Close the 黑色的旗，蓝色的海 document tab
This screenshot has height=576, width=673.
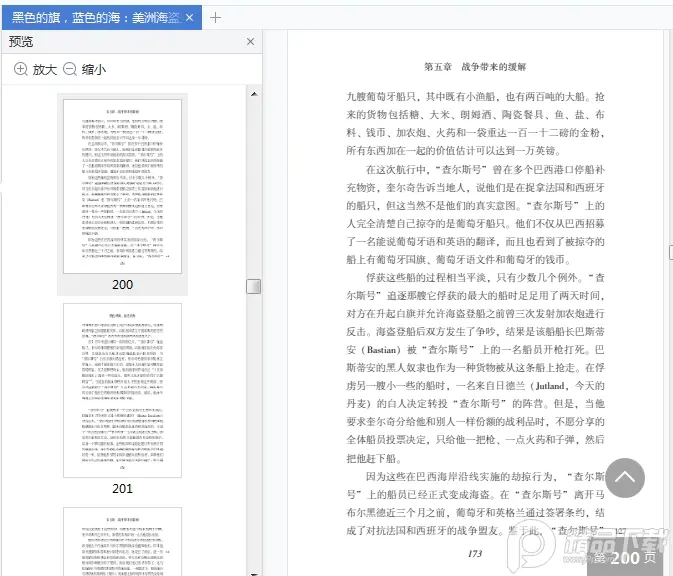click(189, 18)
